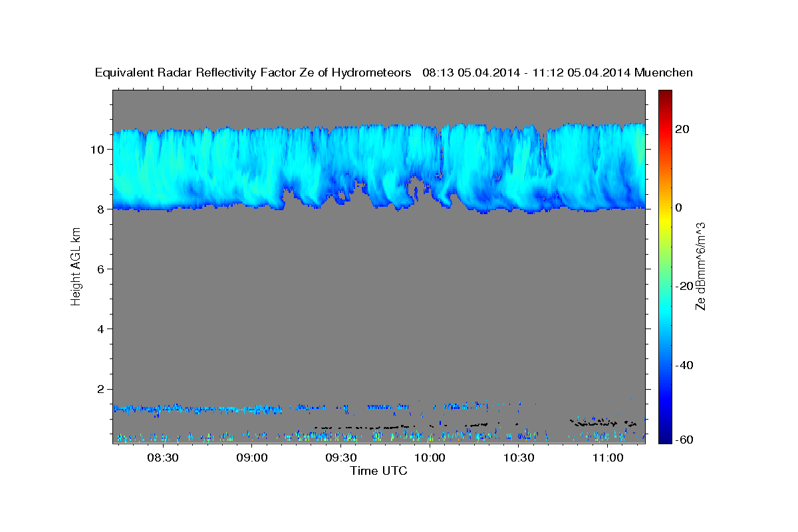Click the "Height AGL km" y-axis label
This screenshot has height=532, width=798.
click(x=76, y=267)
